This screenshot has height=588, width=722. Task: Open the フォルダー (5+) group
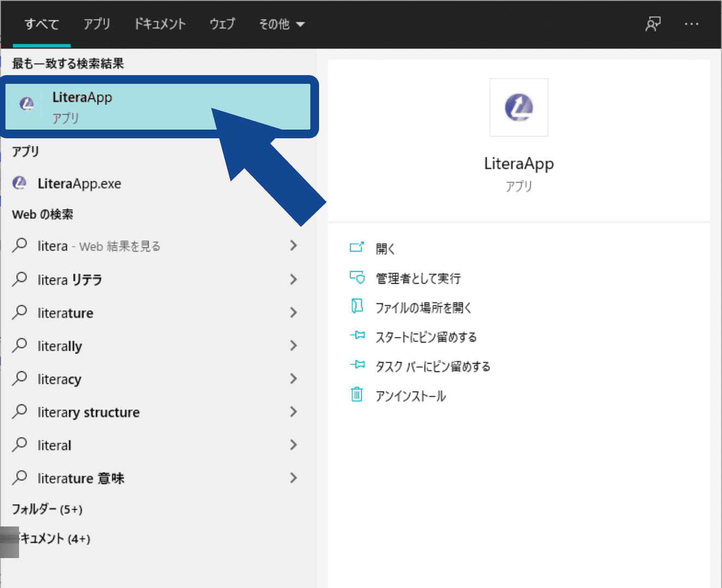pyautogui.click(x=47, y=509)
